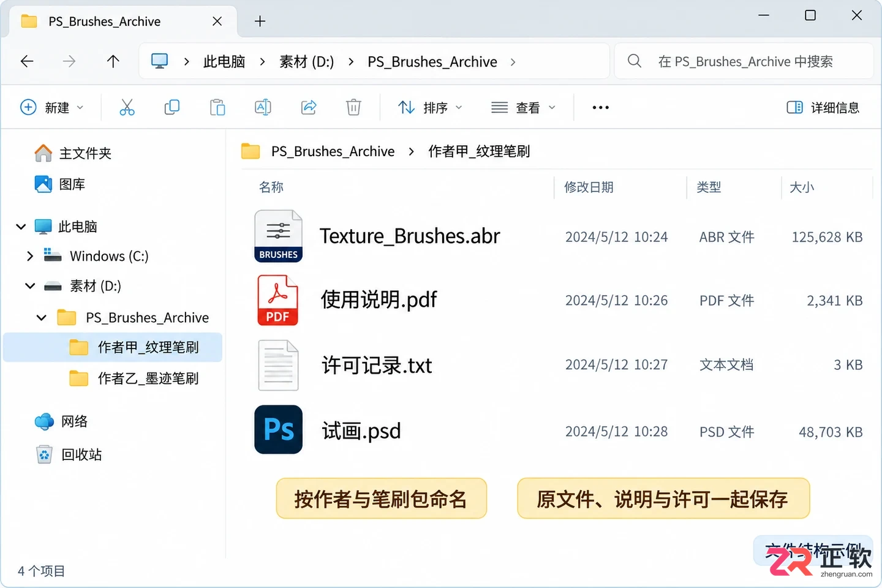This screenshot has width=882, height=588.
Task: Open the 排序 sort dropdown
Action: pos(430,108)
